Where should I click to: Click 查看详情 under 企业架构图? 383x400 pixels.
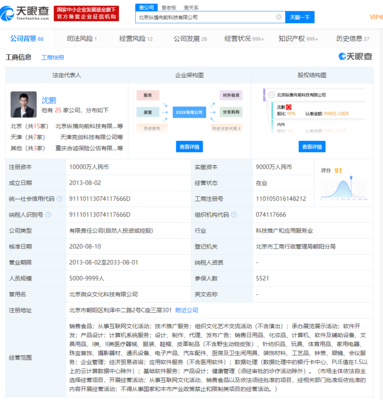pos(189,147)
